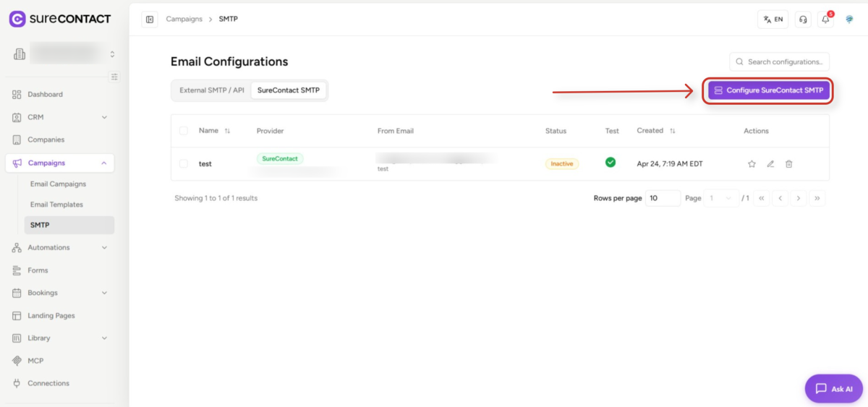The image size is (868, 407).
Task: Open Dashboard in sidebar
Action: click(59, 95)
